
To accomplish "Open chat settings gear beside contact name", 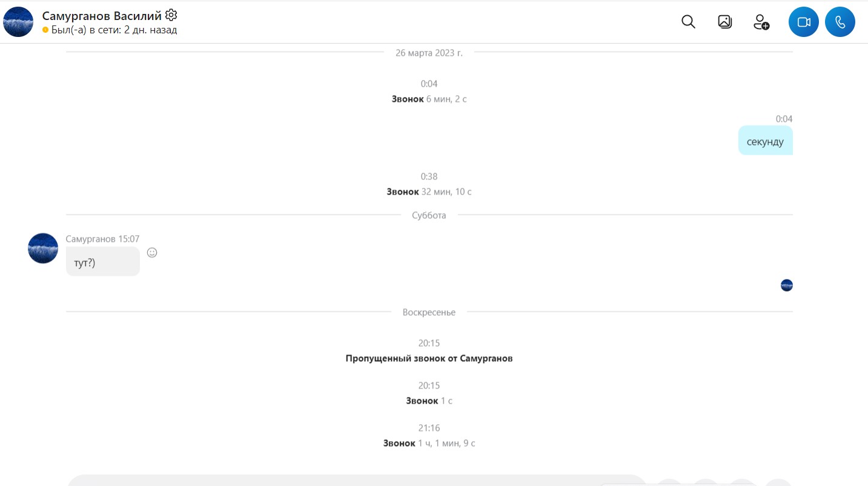I will tap(171, 15).
